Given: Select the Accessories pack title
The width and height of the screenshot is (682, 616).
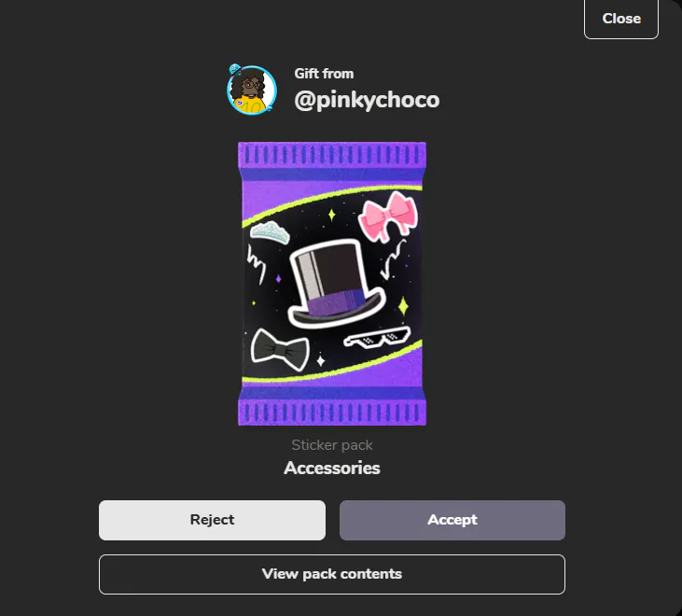Looking at the screenshot, I should [332, 469].
